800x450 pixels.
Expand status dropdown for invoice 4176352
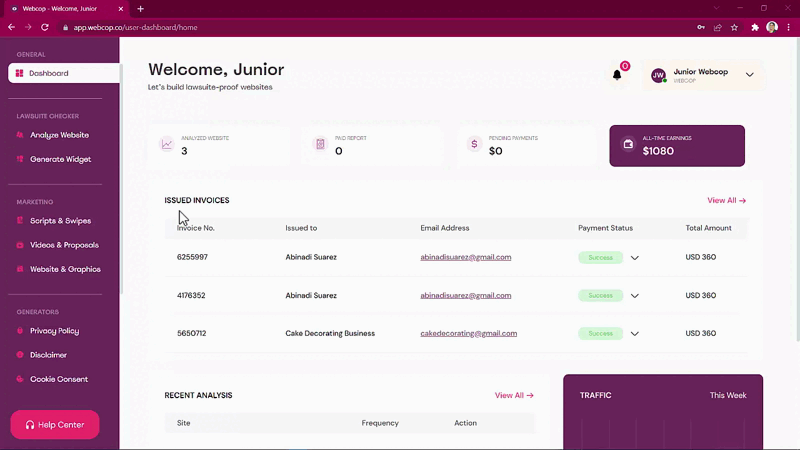point(635,296)
